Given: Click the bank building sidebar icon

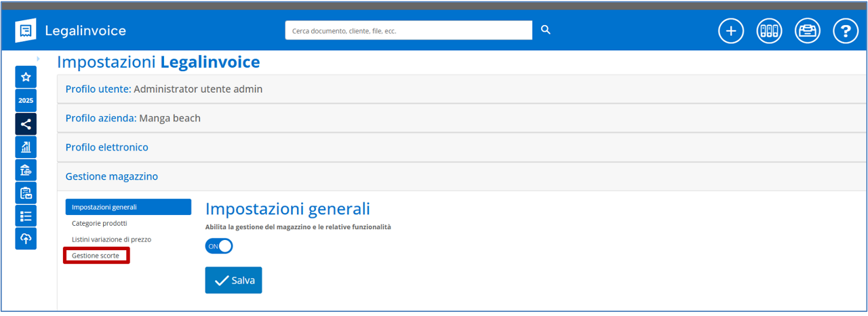Looking at the screenshot, I should click(26, 170).
